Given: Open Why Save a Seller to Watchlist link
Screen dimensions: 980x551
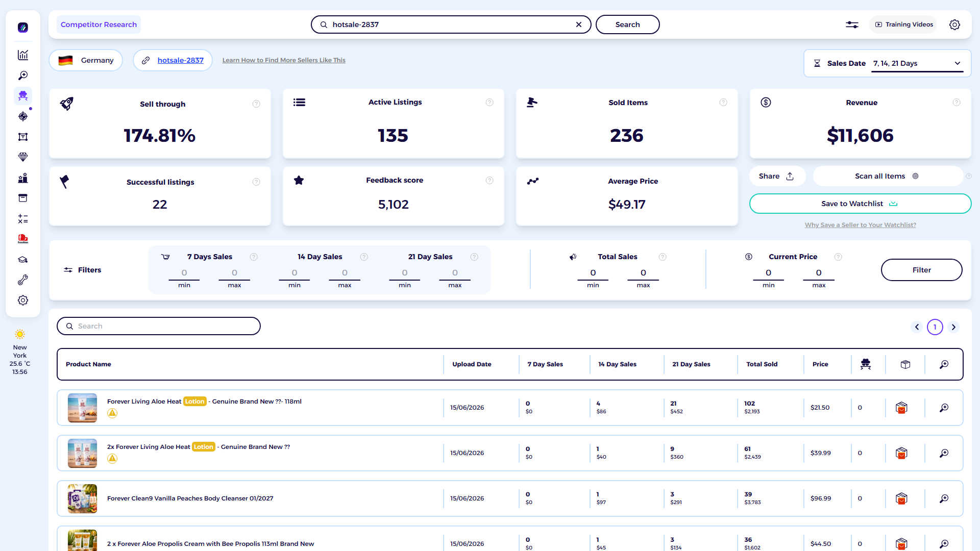Looking at the screenshot, I should coord(860,225).
